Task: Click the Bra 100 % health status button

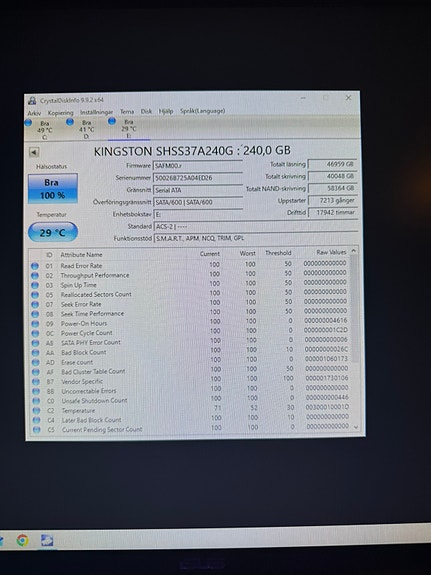Action: pyautogui.click(x=53, y=188)
